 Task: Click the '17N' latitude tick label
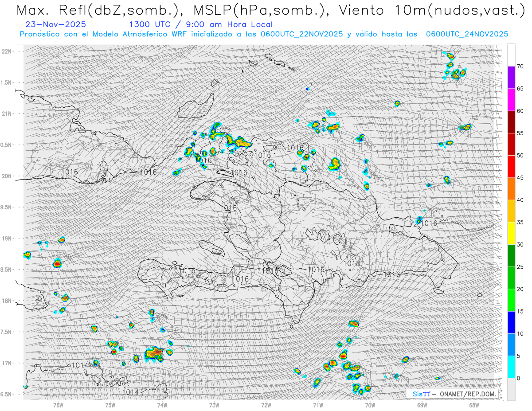coord(7,363)
